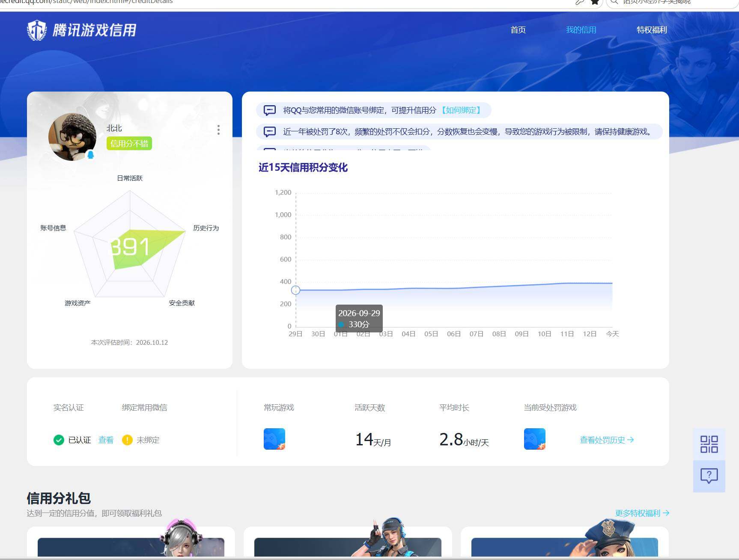739x560 pixels.
Task: Go to the 特权福利 navigation tab
Action: pyautogui.click(x=652, y=30)
